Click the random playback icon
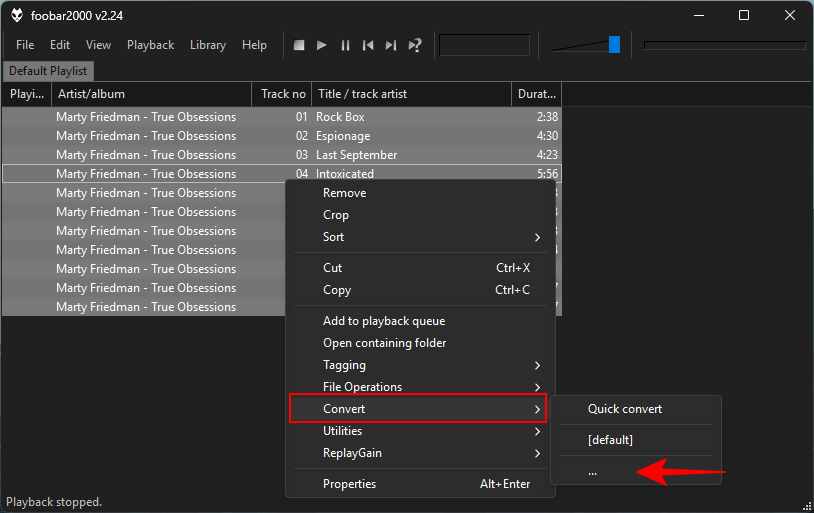814x513 pixels. [x=415, y=45]
